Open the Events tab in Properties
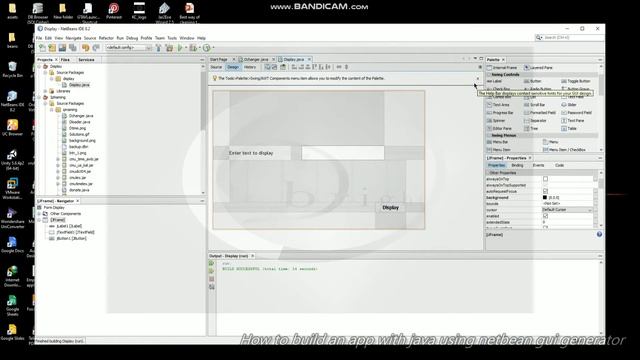Screen dimensions: 640x360 point(538,165)
